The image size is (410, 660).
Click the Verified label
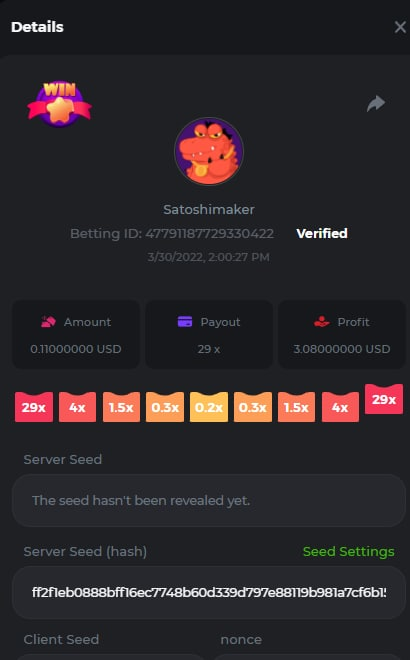point(322,233)
